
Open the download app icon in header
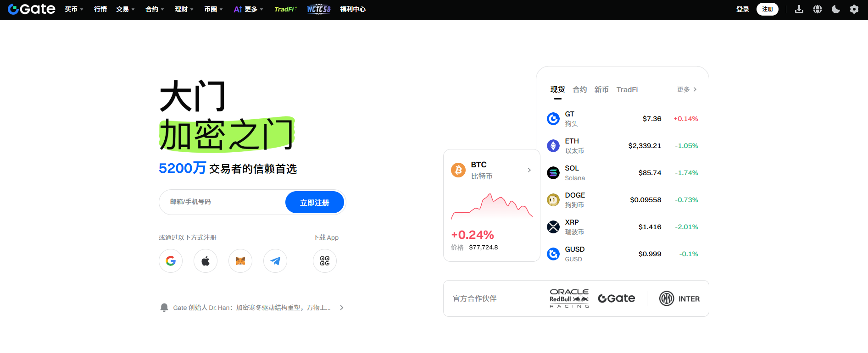click(x=799, y=9)
